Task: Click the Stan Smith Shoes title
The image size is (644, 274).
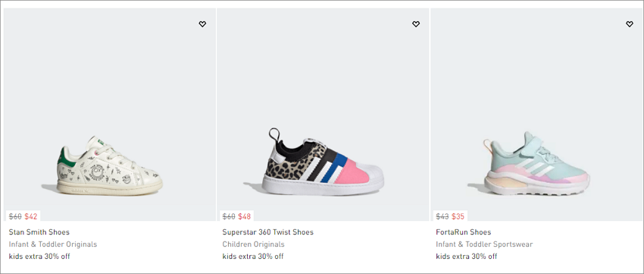Action: [39, 232]
